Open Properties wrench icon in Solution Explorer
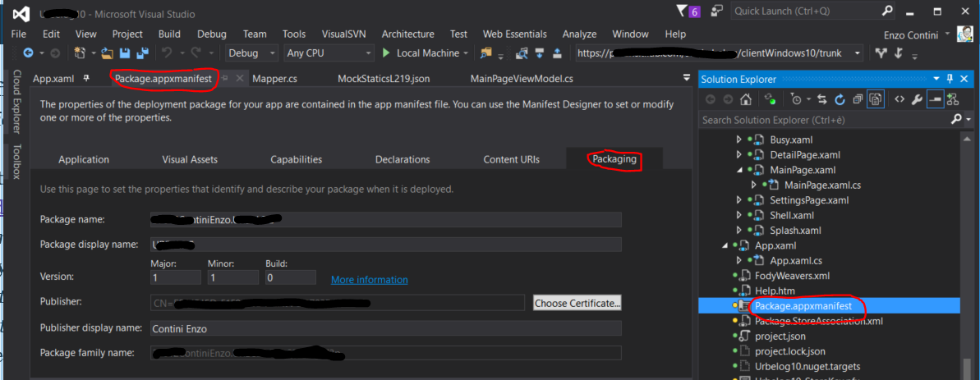The image size is (980, 380). (917, 99)
